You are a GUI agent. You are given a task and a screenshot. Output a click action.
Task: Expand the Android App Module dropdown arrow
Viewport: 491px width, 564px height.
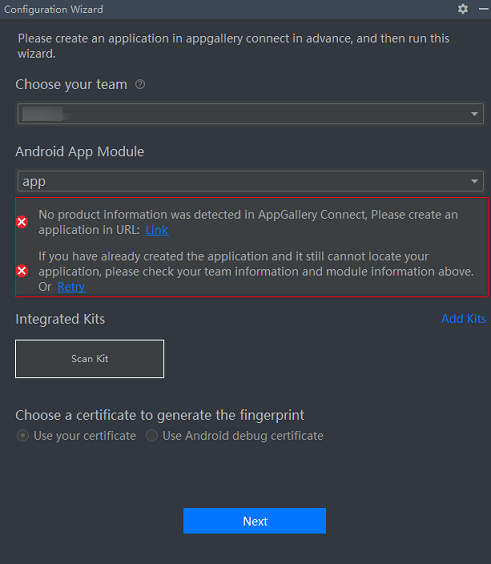pyautogui.click(x=474, y=181)
